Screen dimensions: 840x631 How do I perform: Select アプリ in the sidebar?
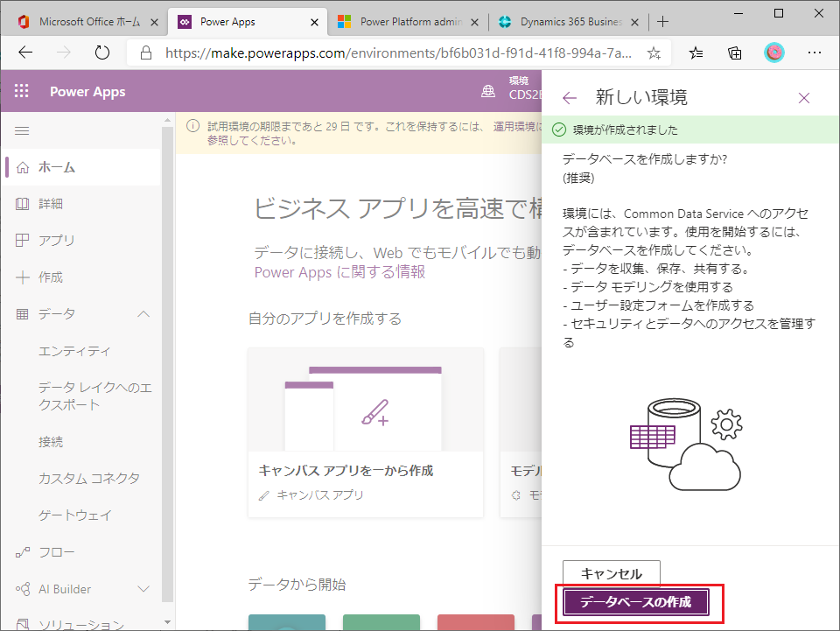(81, 241)
